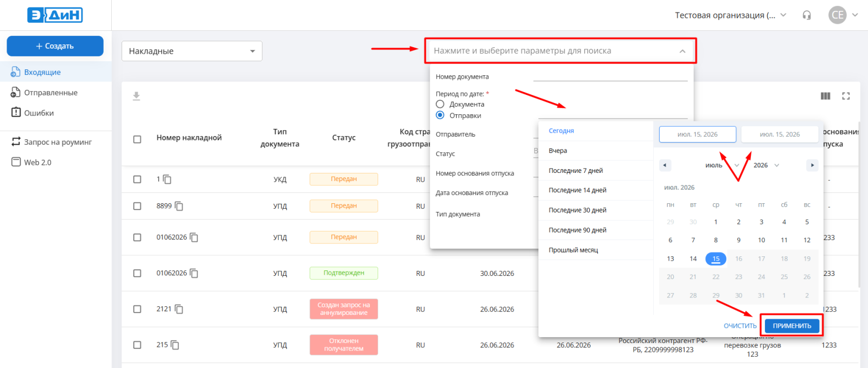Open the headset support icon
Viewport: 868px width, 368px height.
[x=807, y=15]
